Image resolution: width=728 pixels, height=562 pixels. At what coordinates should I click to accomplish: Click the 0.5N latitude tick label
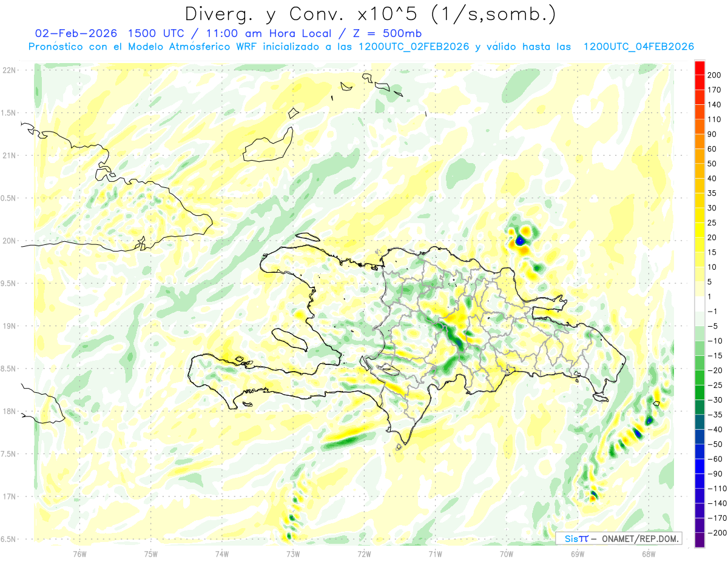[x=8, y=198]
